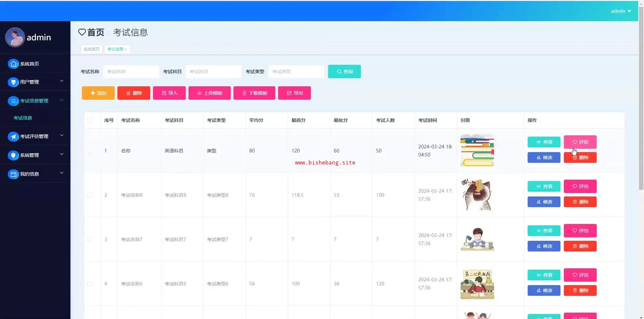Click the red 删除 toolbar button
The image size is (644, 319).
pyautogui.click(x=134, y=93)
